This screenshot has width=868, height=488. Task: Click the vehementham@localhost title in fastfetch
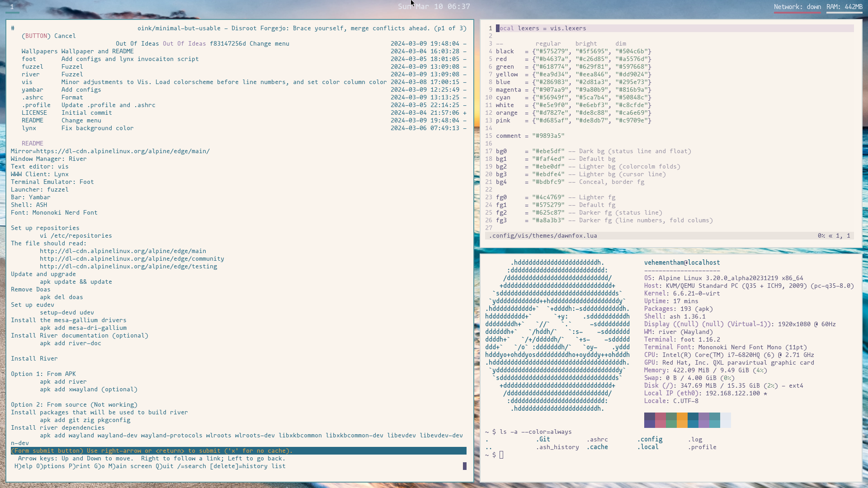682,263
